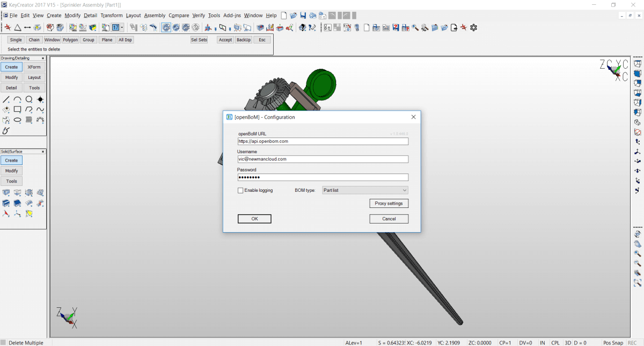Open the Assembly menu
Screen dimensions: 644x346
(155, 16)
